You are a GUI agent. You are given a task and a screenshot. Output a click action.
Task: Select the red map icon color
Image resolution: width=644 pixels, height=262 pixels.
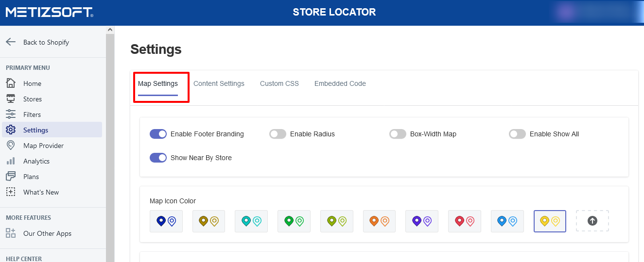pyautogui.click(x=464, y=221)
